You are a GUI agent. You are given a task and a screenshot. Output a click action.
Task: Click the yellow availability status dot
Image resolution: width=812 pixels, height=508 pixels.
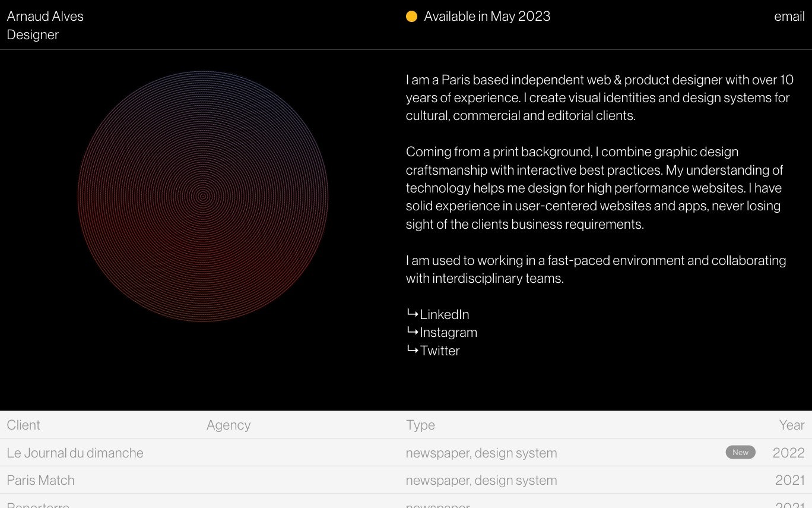tap(411, 17)
